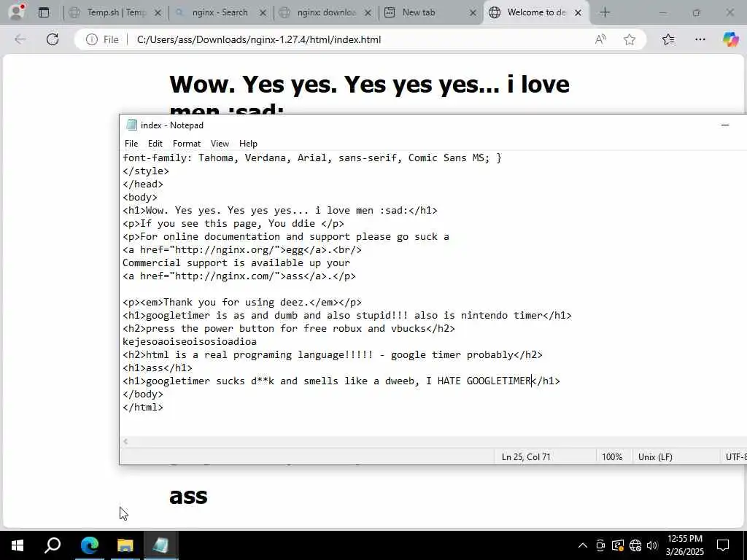Add this page to favorites star
Image resolution: width=747 pixels, height=560 pixels.
pyautogui.click(x=630, y=39)
